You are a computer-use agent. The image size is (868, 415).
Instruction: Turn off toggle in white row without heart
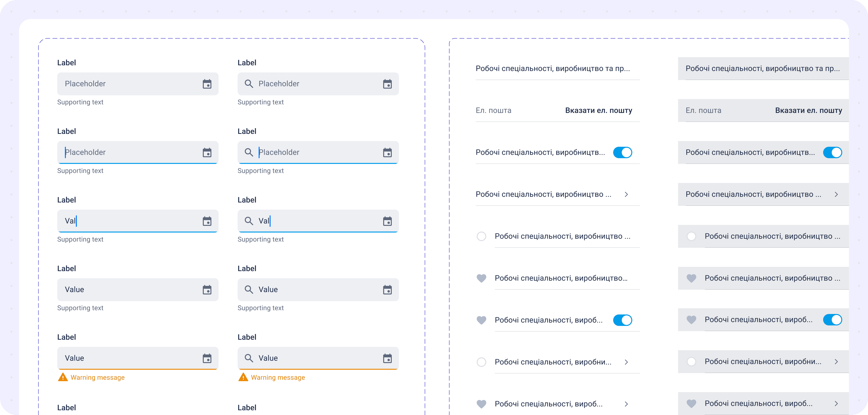pos(622,152)
